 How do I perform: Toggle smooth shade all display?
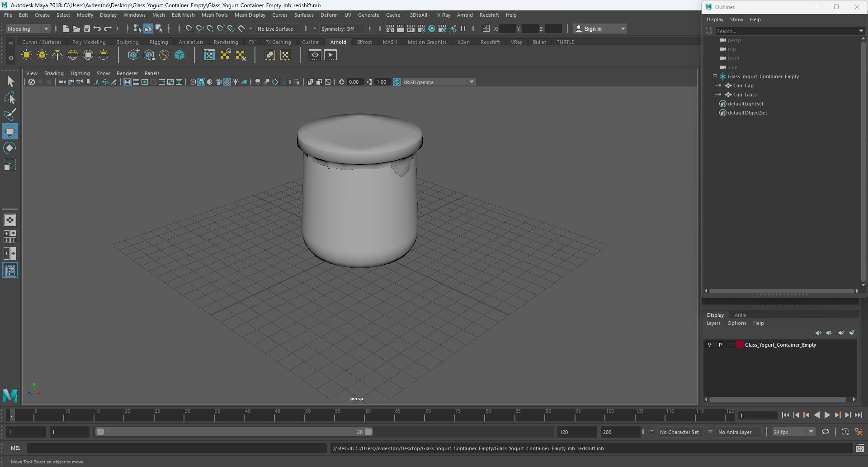(x=201, y=82)
